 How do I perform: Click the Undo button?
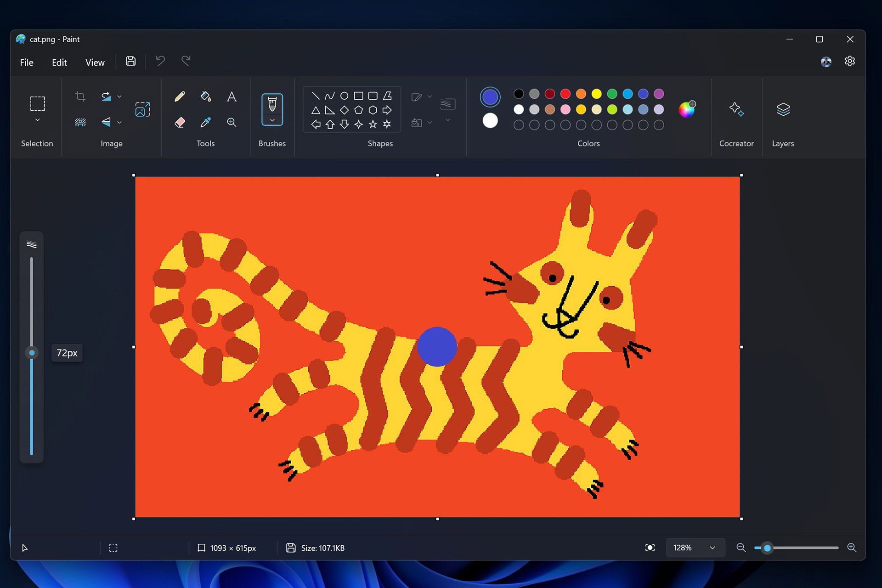[161, 62]
